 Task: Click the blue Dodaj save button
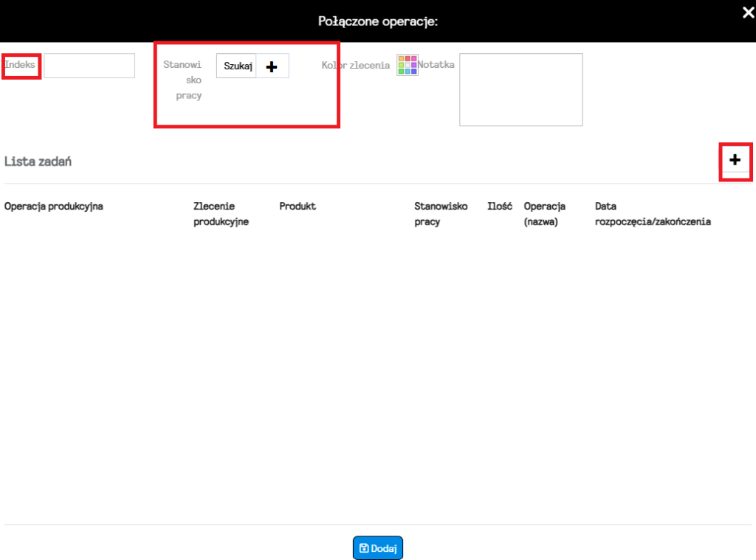pos(378,548)
